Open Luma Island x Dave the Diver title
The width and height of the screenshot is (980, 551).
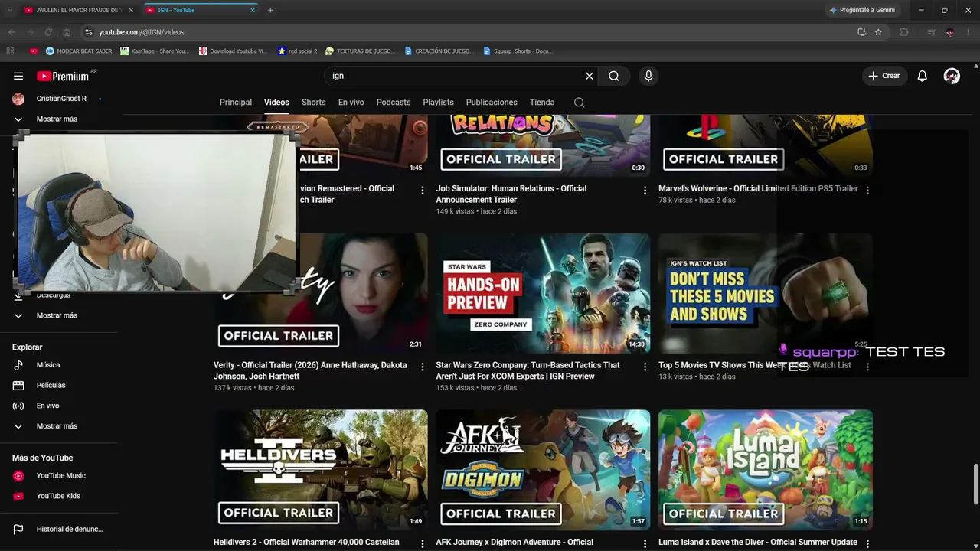pyautogui.click(x=758, y=543)
